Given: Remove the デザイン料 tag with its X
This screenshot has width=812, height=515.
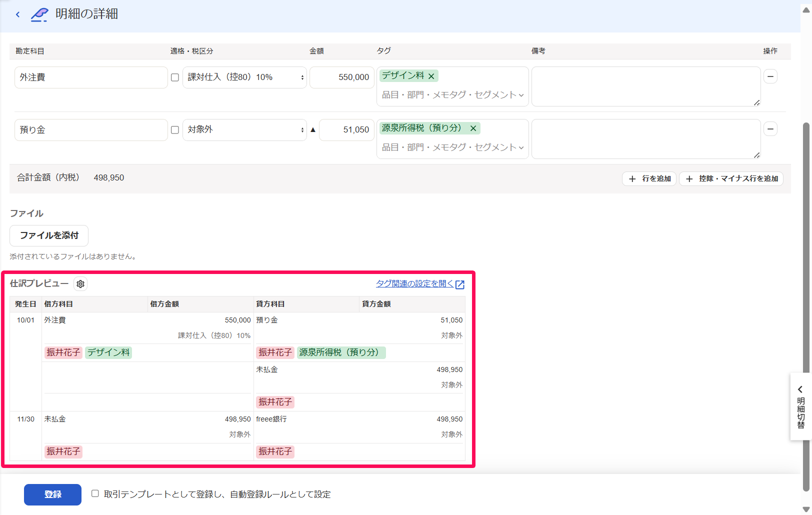Looking at the screenshot, I should click(x=431, y=76).
